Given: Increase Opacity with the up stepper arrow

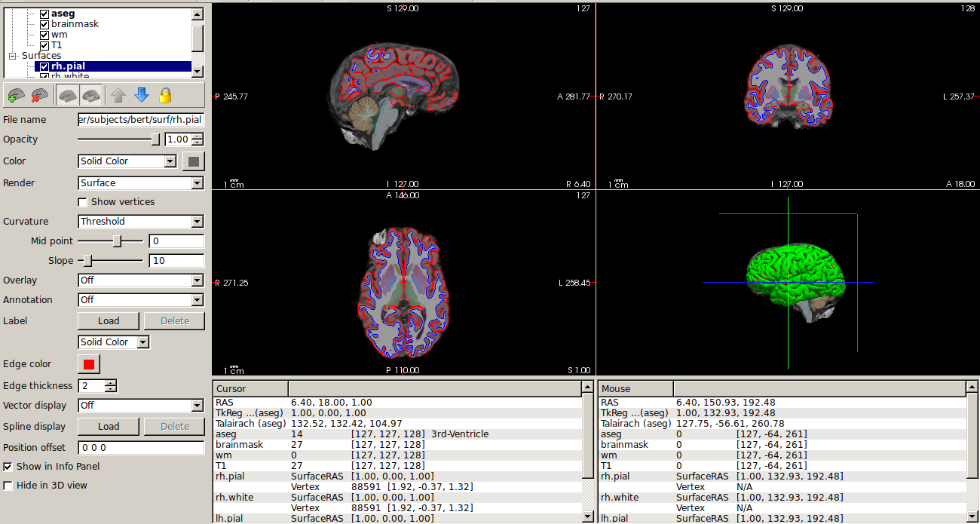Looking at the screenshot, I should (x=198, y=136).
